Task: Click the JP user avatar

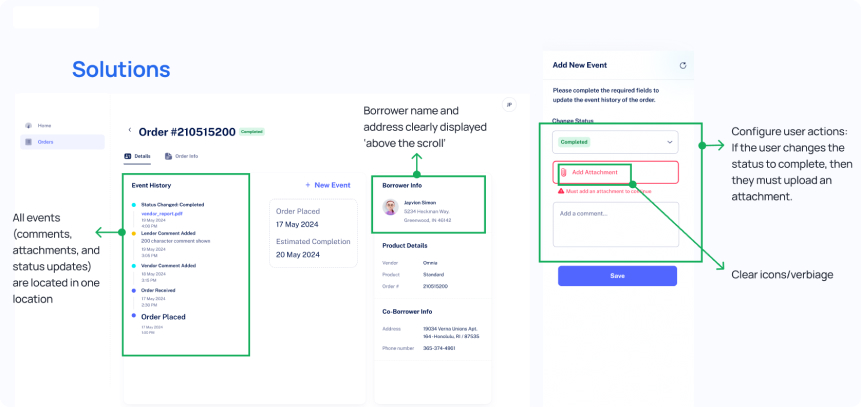Action: click(x=509, y=104)
